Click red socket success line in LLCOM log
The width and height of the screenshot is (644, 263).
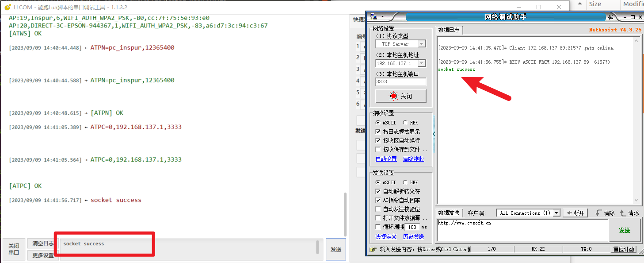click(x=116, y=200)
